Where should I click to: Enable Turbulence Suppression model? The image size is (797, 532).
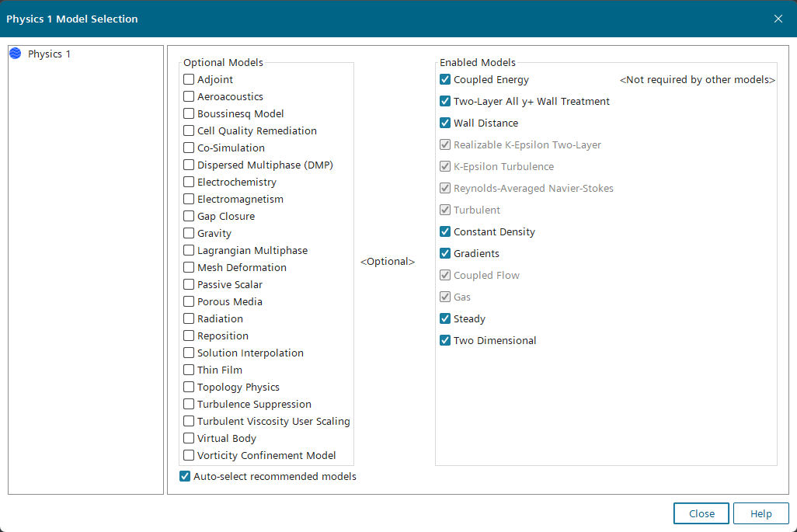tap(189, 404)
